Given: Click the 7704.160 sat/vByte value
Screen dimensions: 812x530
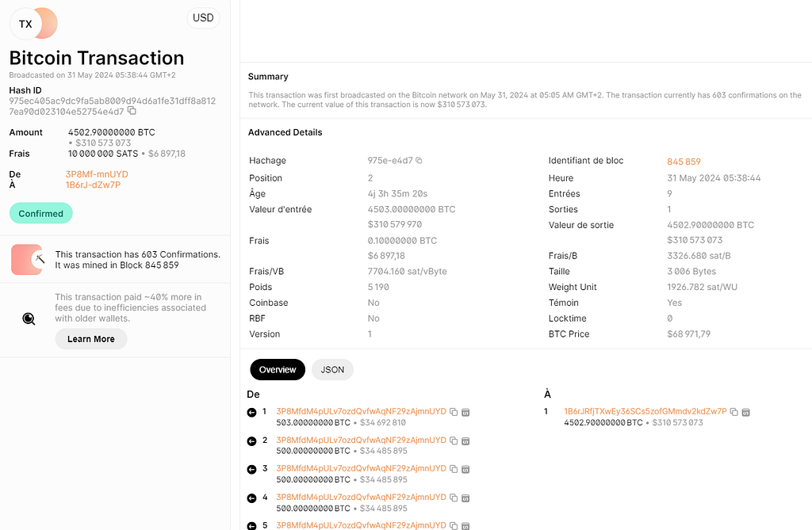Looking at the screenshot, I should (407, 271).
